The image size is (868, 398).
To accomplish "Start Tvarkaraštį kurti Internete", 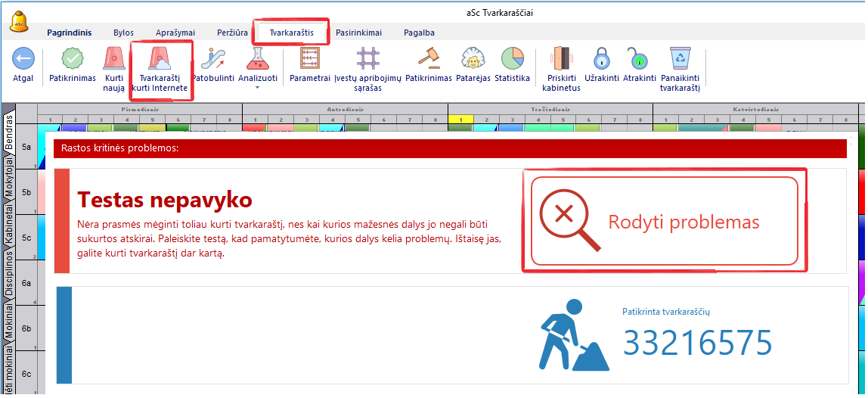I will pyautogui.click(x=160, y=59).
